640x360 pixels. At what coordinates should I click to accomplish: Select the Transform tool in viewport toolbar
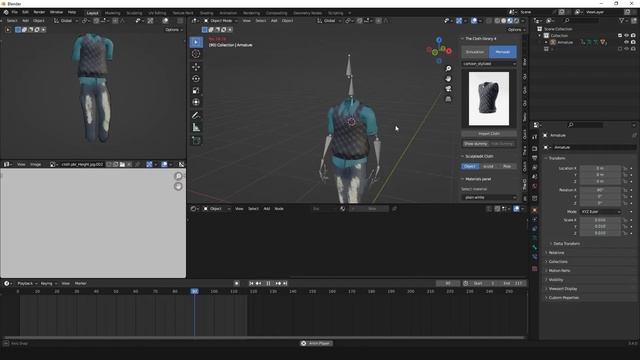pos(196,102)
